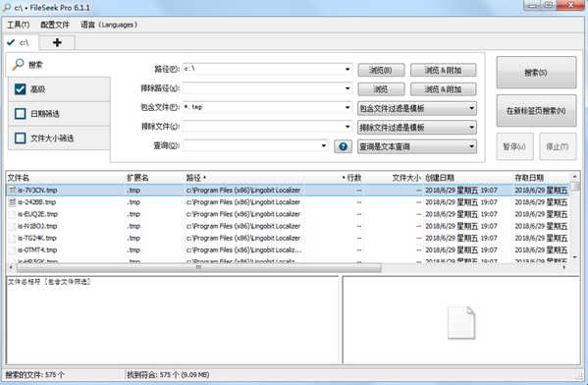Uncheck the 高级 advanced checkbox
588x385 pixels.
click(20, 89)
